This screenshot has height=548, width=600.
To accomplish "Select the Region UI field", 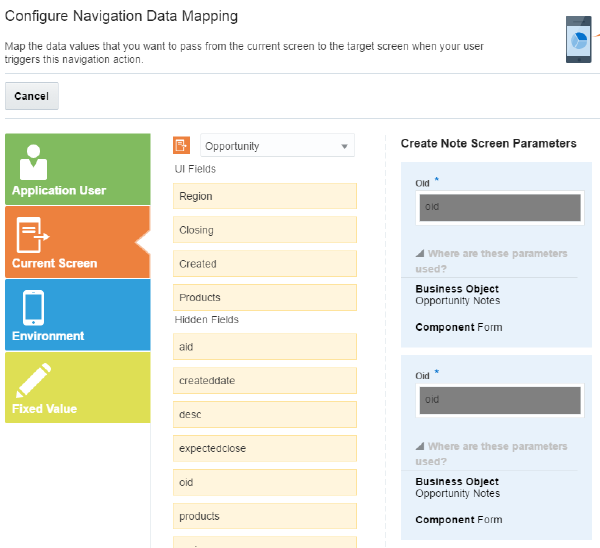I will 265,196.
